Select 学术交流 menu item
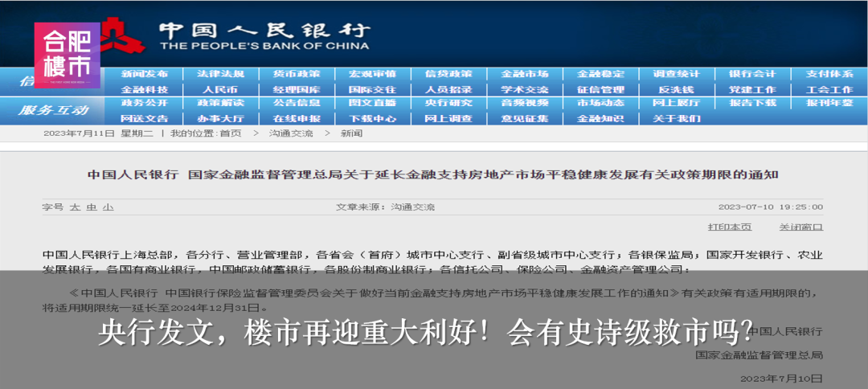The width and height of the screenshot is (868, 389). coord(524,90)
